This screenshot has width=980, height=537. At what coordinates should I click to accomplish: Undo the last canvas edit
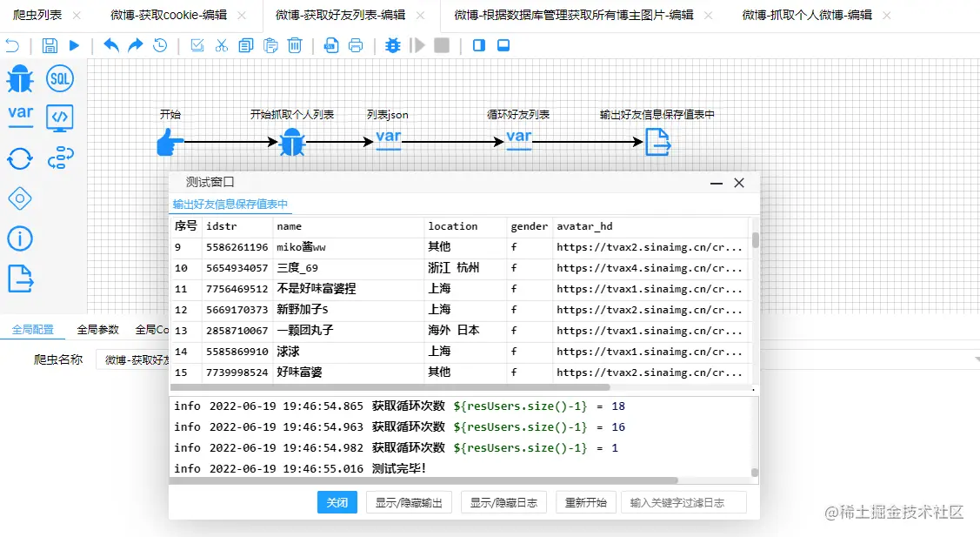tap(111, 45)
